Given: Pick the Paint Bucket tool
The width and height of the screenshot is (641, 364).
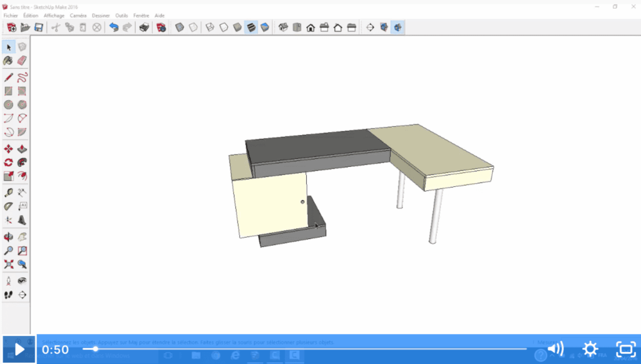Looking at the screenshot, I should (x=9, y=61).
